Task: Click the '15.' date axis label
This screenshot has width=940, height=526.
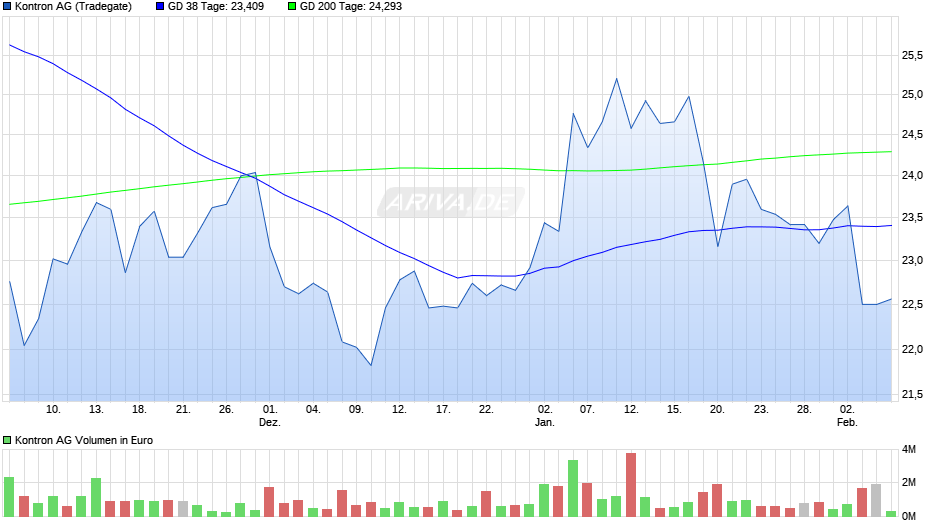Action: pos(674,410)
